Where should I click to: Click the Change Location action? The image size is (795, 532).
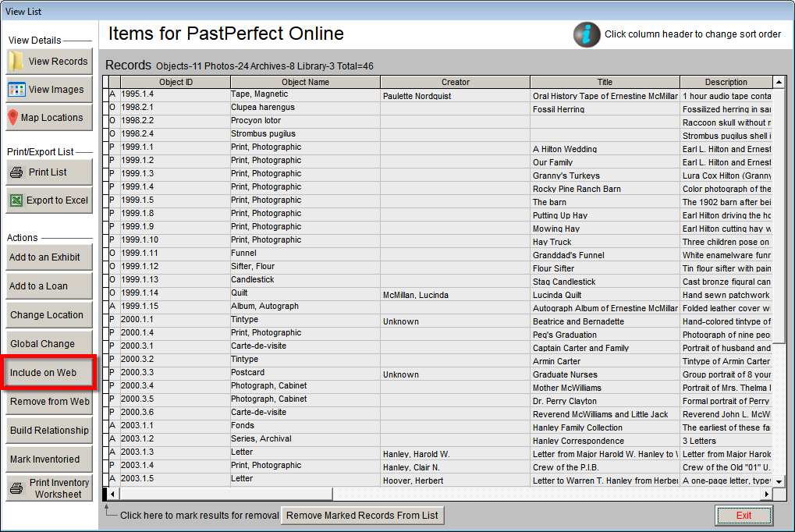(48, 314)
